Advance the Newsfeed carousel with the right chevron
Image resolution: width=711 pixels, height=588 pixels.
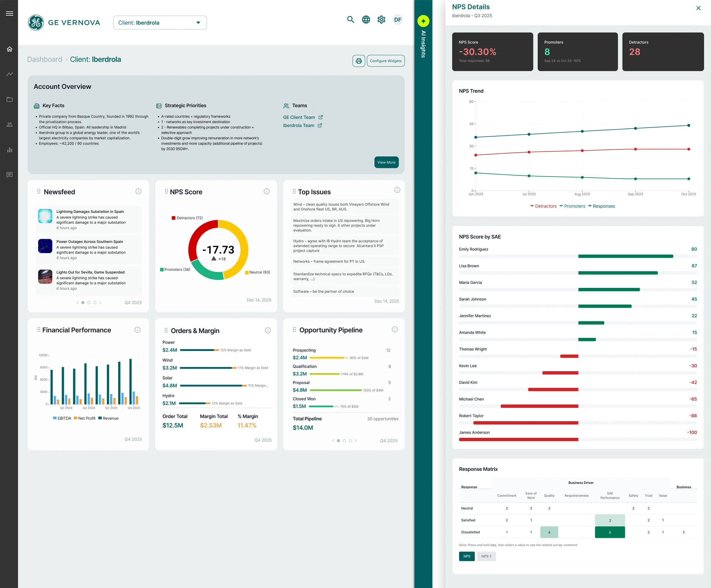(100, 303)
